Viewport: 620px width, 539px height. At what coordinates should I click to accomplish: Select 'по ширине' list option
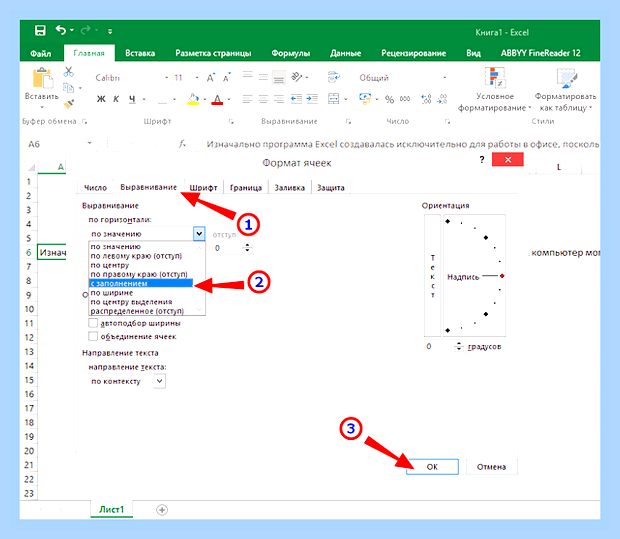(x=112, y=293)
